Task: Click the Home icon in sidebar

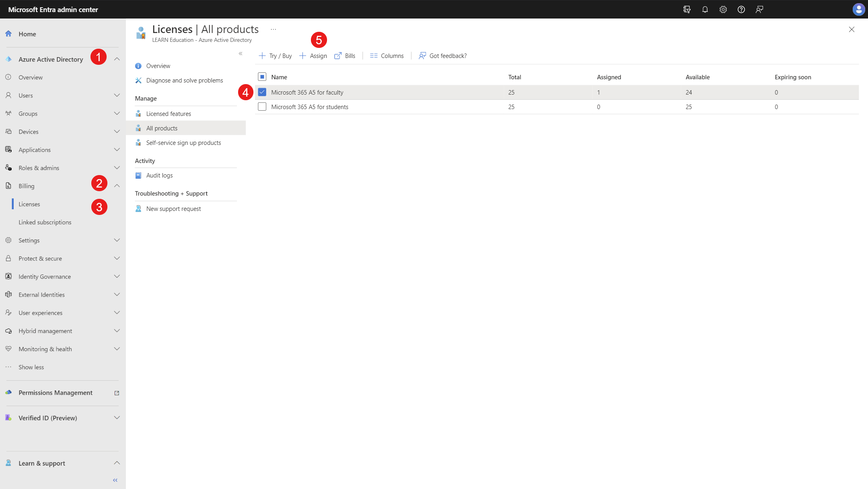Action: (x=8, y=34)
